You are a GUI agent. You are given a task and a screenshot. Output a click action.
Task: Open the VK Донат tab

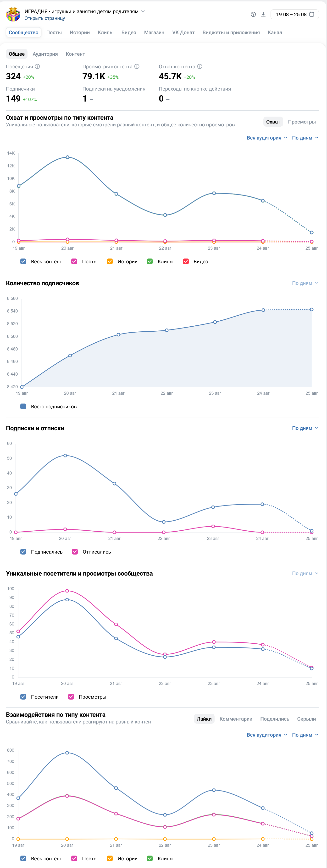183,32
